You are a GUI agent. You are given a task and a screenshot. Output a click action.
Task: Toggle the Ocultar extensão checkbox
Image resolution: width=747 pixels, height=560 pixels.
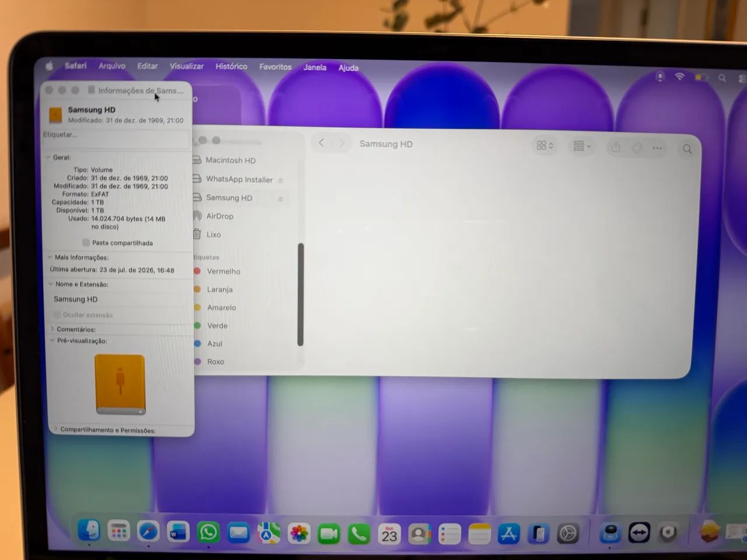[57, 315]
